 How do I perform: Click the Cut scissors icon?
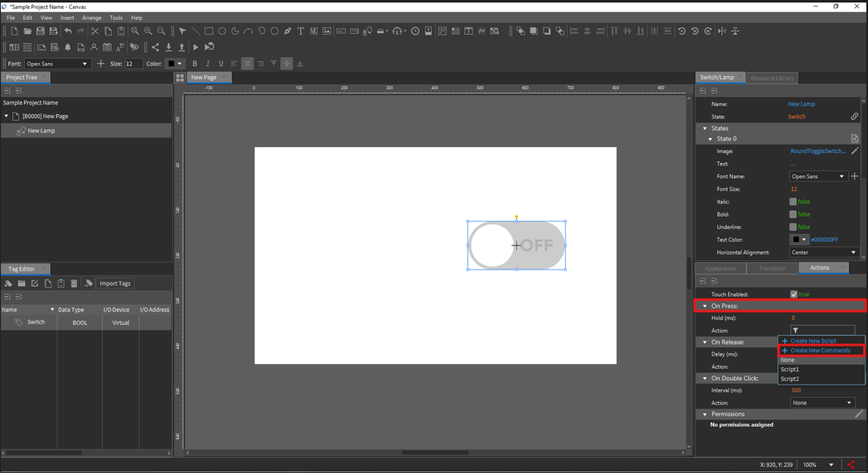94,31
